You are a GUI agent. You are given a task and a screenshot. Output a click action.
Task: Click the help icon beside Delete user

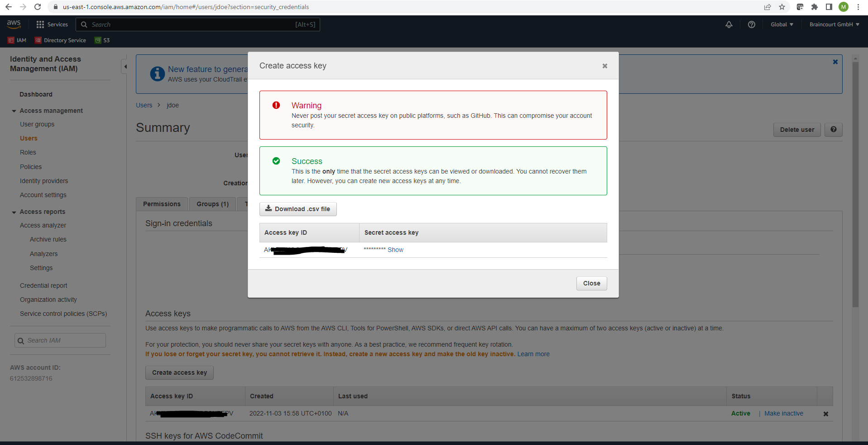point(833,130)
